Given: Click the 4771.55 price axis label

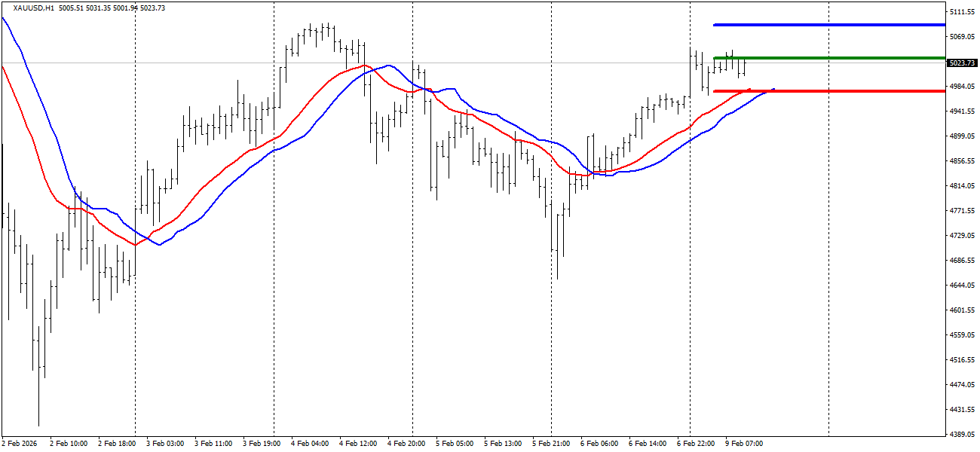Looking at the screenshot, I should point(963,211).
